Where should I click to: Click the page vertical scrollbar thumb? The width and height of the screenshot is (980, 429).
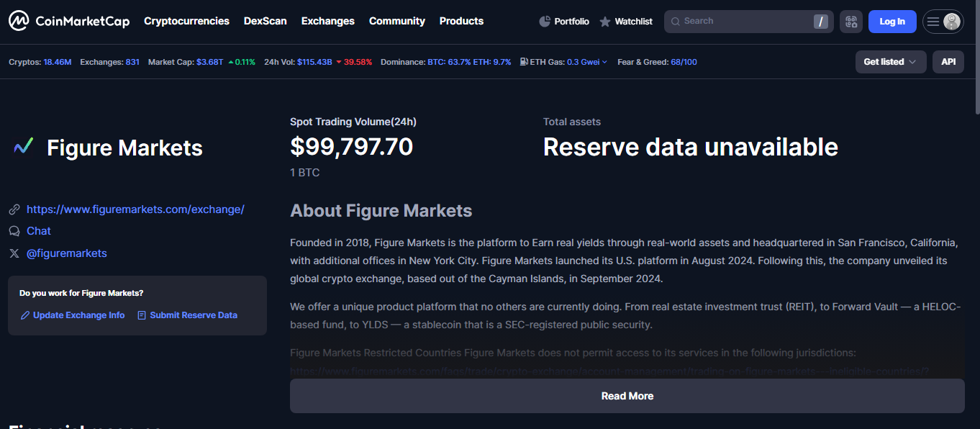(976, 58)
